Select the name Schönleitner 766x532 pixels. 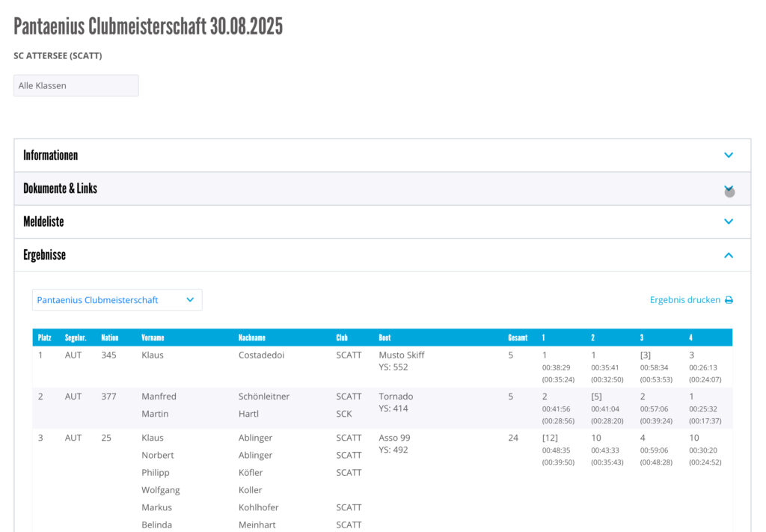point(264,396)
